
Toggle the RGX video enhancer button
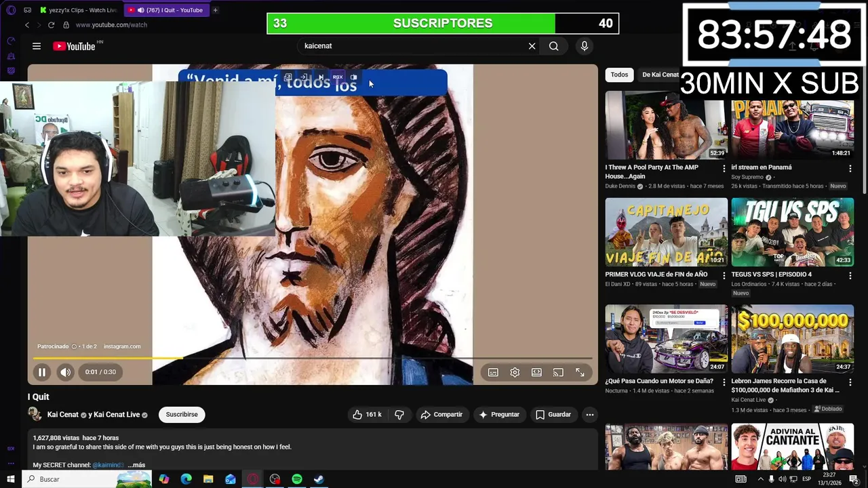(x=337, y=77)
